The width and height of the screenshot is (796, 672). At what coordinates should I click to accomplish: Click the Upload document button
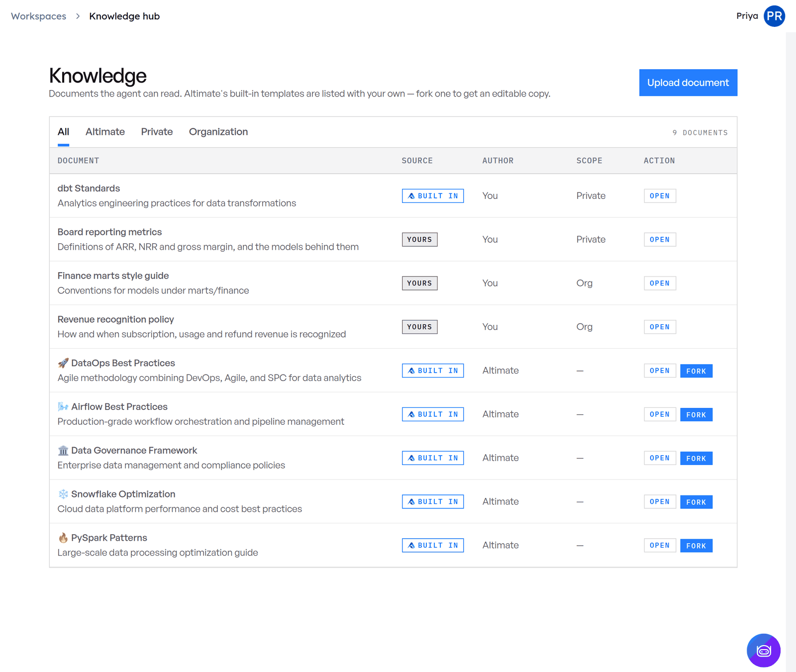(688, 83)
